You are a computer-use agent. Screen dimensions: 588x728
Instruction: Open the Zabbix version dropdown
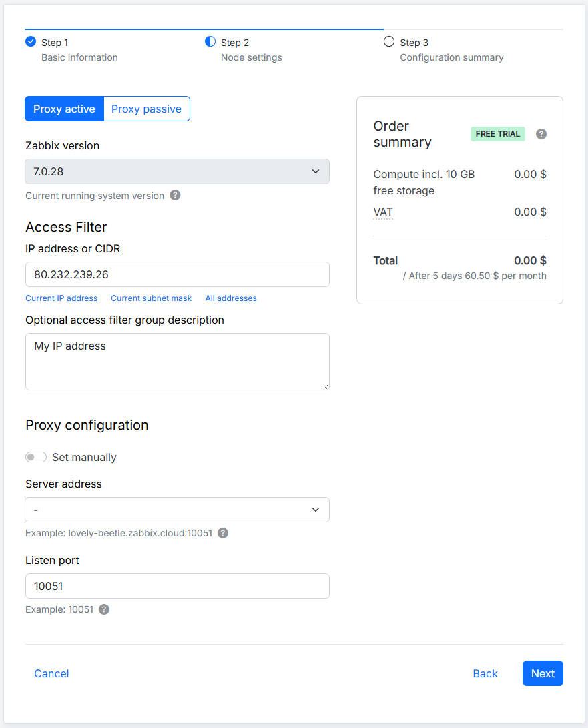click(x=178, y=171)
